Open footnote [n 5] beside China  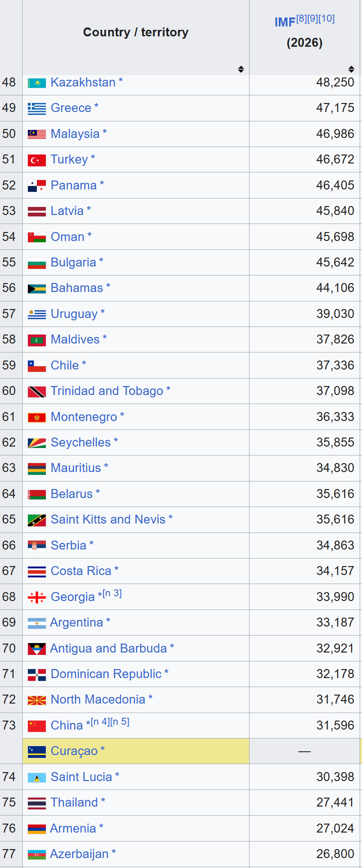tap(120, 722)
